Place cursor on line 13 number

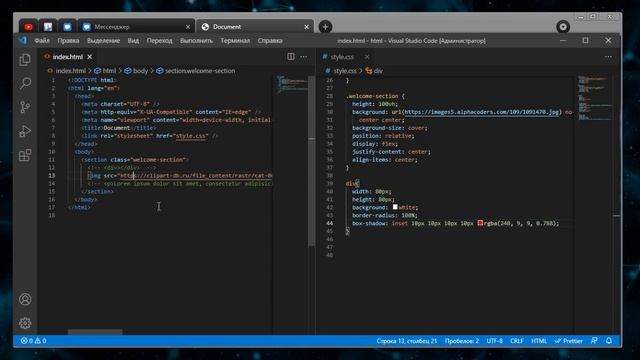point(52,176)
